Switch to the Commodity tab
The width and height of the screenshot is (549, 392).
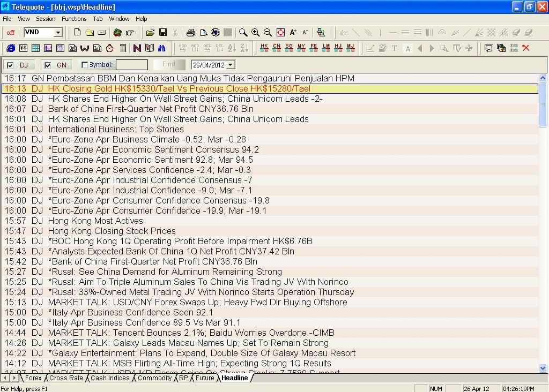coord(154,378)
